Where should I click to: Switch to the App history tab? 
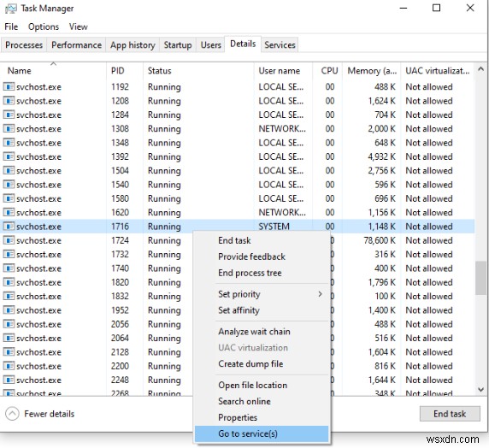coord(133,45)
